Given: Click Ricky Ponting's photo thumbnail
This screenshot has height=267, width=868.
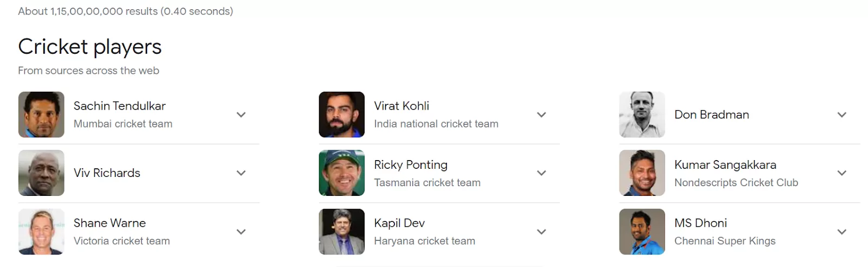Looking at the screenshot, I should (x=342, y=173).
